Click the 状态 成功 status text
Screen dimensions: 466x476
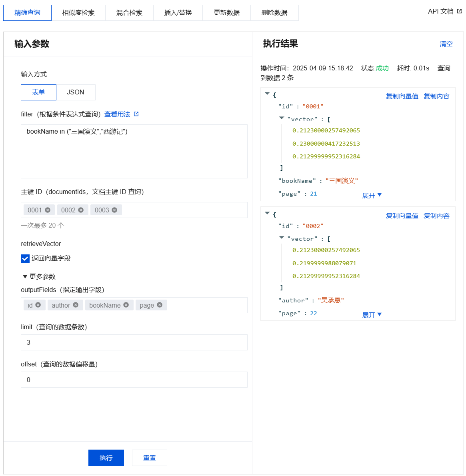375,68
